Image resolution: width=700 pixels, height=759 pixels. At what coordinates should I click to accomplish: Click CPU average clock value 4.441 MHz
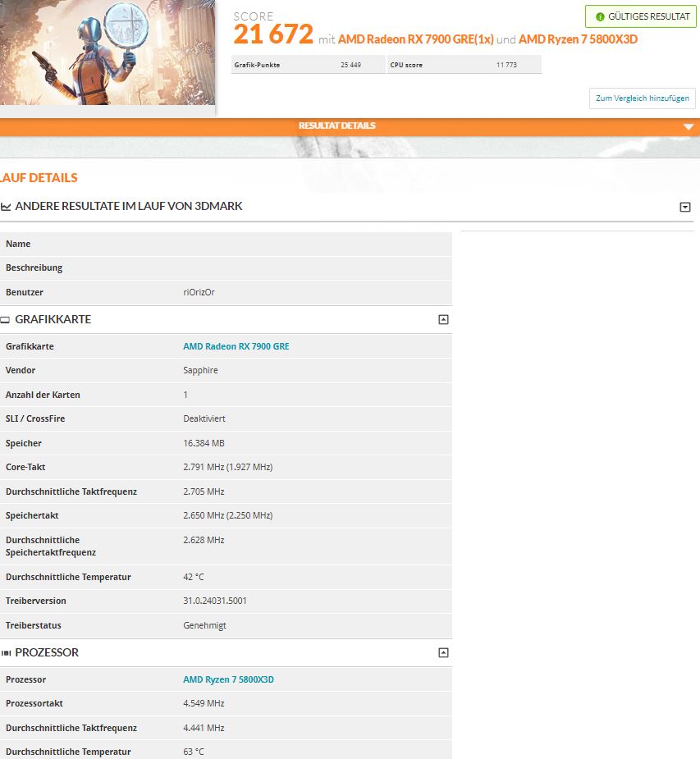tap(204, 728)
